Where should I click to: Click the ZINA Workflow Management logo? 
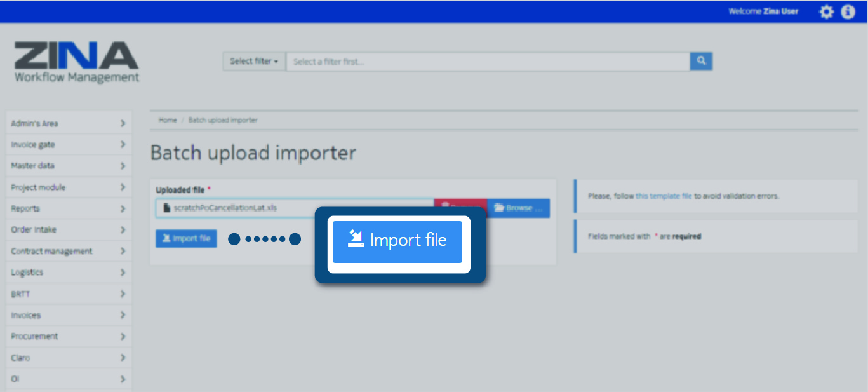click(x=76, y=62)
